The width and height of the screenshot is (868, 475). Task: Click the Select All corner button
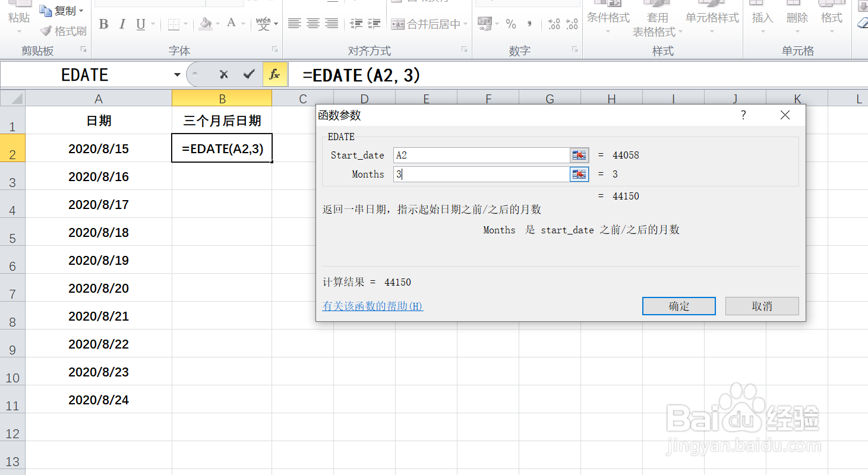pyautogui.click(x=12, y=99)
